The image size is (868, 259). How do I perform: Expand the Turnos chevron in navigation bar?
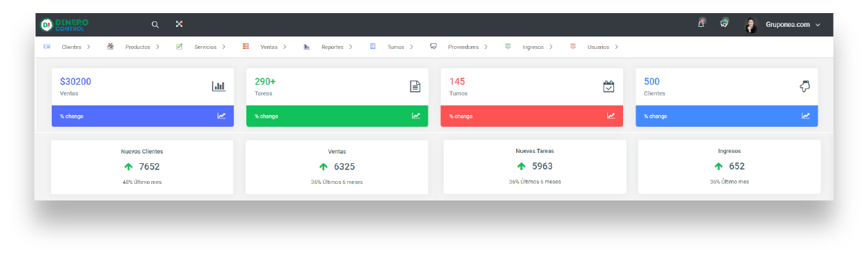[x=411, y=47]
